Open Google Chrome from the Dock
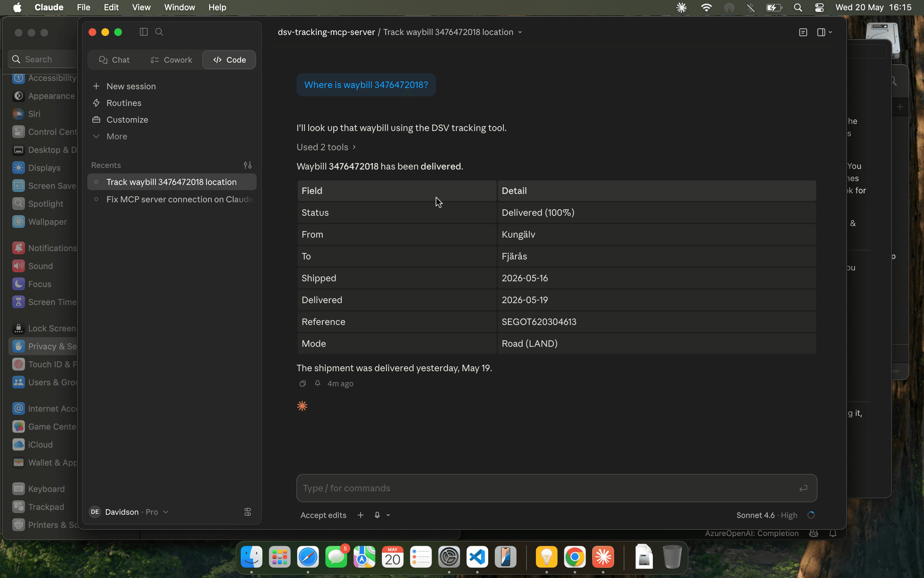Screen dimensions: 924x578 (x=575, y=557)
